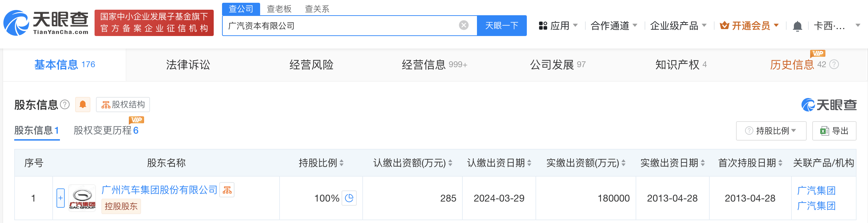Sort by 首次持股日期 column arrows

pos(780,163)
